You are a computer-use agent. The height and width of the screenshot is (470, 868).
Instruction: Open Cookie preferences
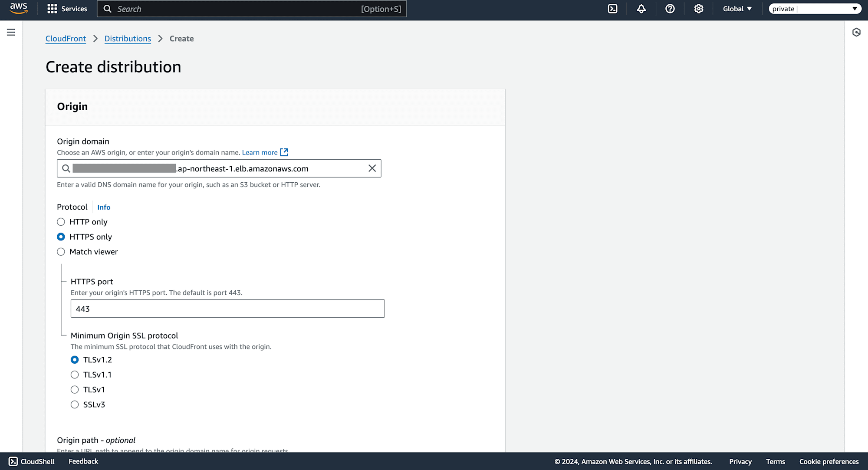click(829, 462)
